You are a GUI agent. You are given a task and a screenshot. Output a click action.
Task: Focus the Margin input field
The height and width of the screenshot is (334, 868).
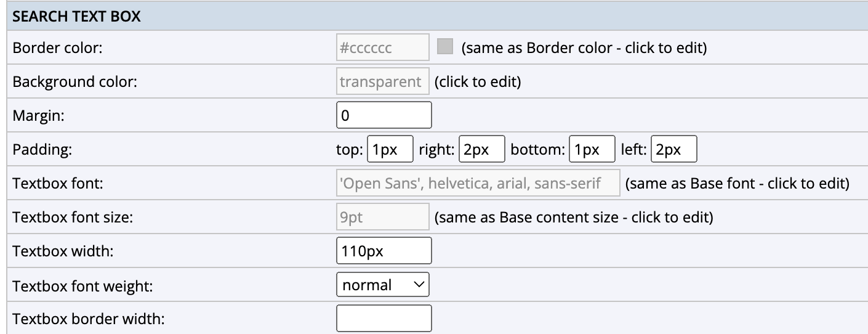[384, 115]
